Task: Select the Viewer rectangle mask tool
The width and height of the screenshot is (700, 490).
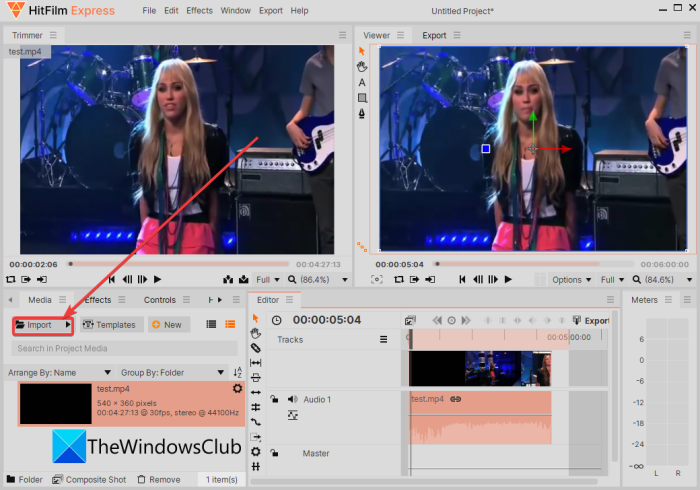Action: (x=362, y=98)
